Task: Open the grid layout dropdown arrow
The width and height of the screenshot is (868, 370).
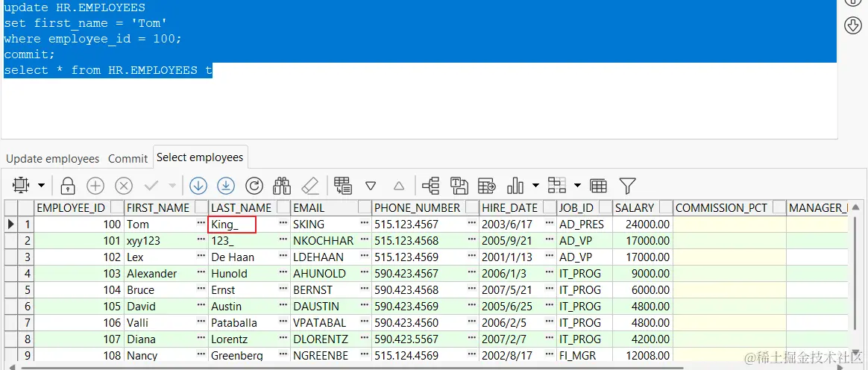Action: pyautogui.click(x=578, y=186)
